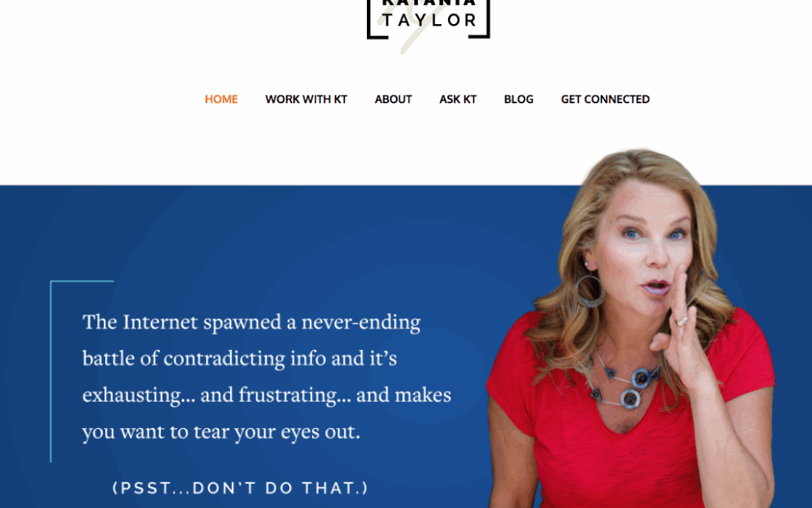
Task: Visit the BLOG page
Action: click(x=518, y=99)
